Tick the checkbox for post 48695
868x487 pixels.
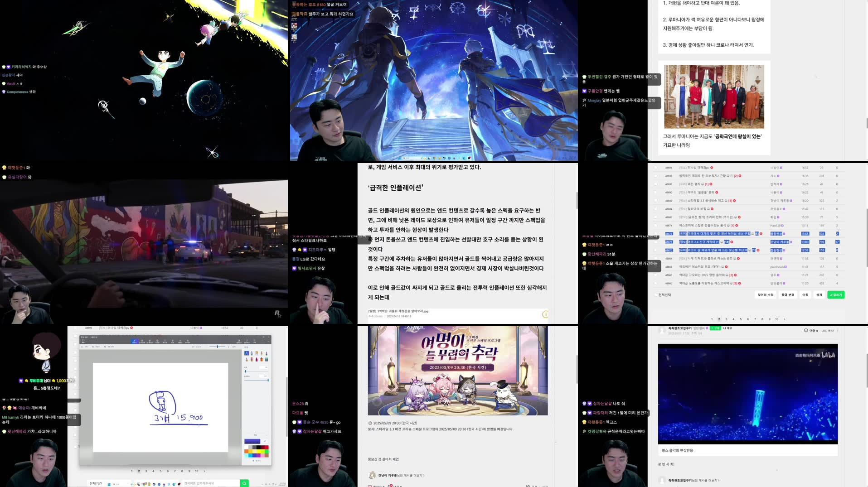click(x=655, y=168)
